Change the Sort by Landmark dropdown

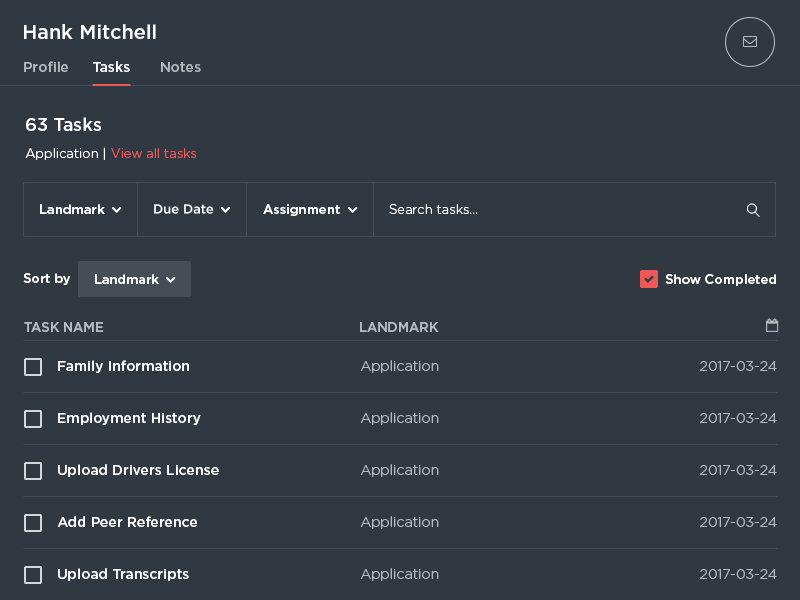pos(134,280)
